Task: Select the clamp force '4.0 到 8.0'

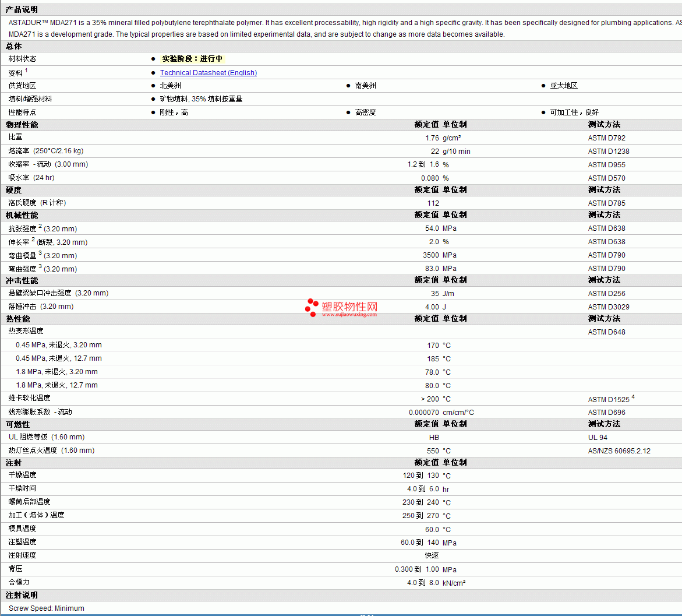Action: pos(423,583)
